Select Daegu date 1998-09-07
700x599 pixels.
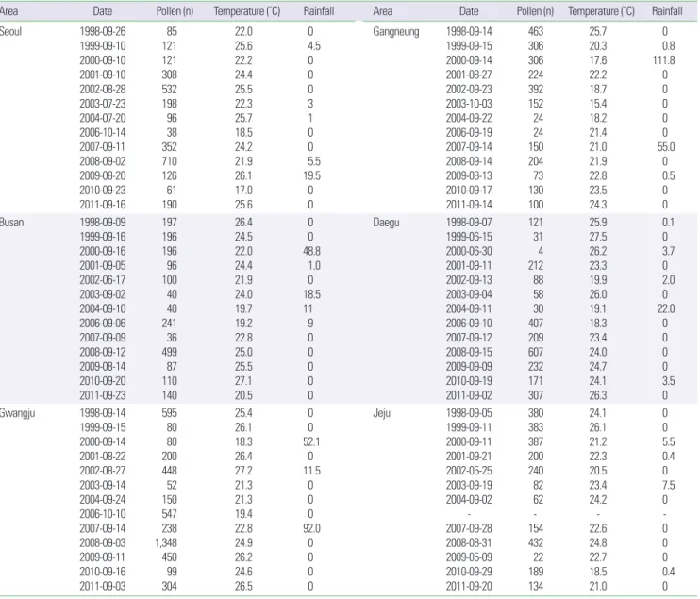tap(469, 223)
